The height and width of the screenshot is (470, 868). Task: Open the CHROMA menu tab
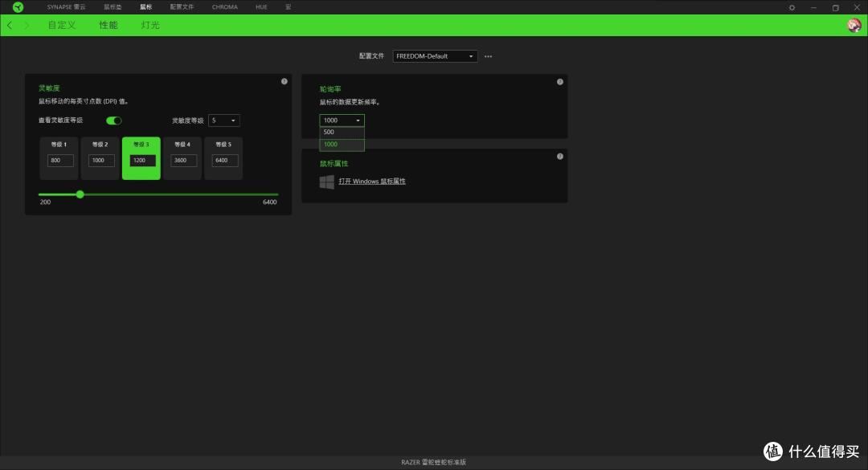(225, 7)
